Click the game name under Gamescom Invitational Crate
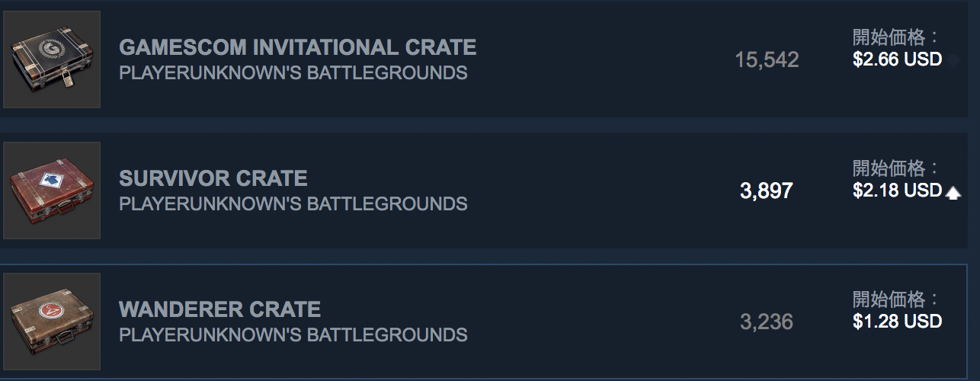 coord(293,73)
